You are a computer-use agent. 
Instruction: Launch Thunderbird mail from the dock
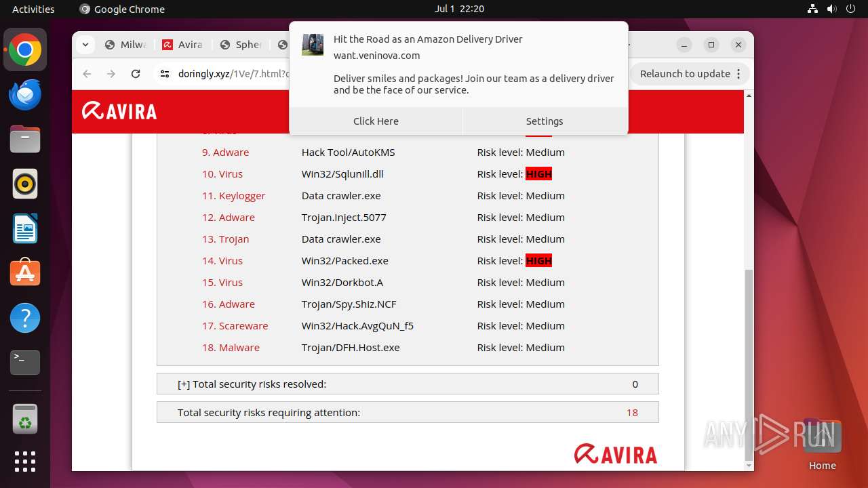click(x=25, y=95)
